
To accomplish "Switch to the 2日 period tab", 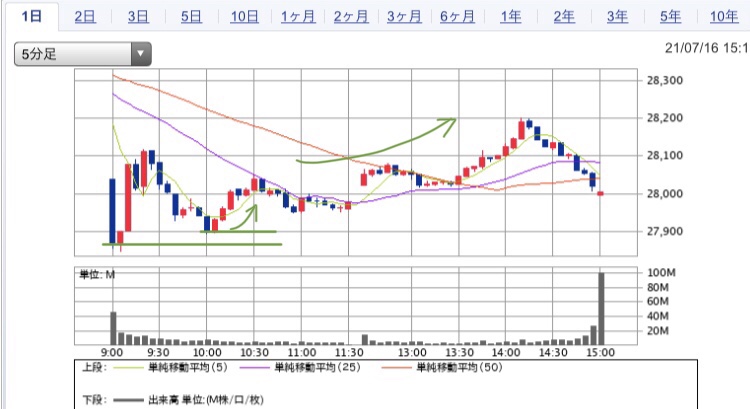I will pos(85,17).
